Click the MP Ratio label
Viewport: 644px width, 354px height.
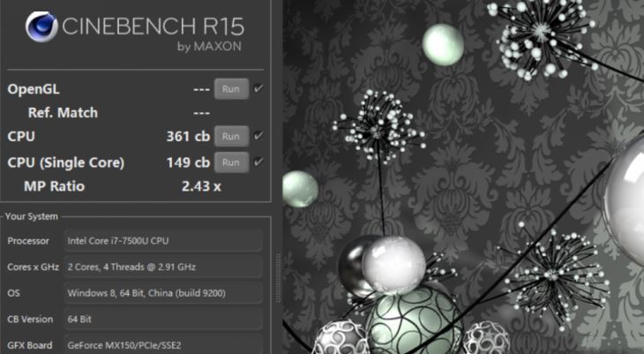(x=54, y=186)
